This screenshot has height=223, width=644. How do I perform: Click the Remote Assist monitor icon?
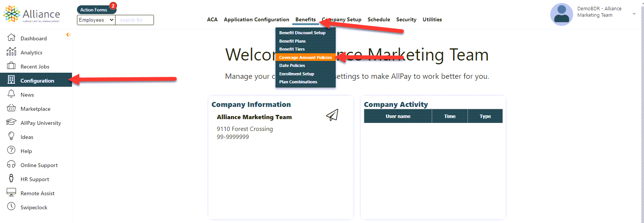[11, 192]
